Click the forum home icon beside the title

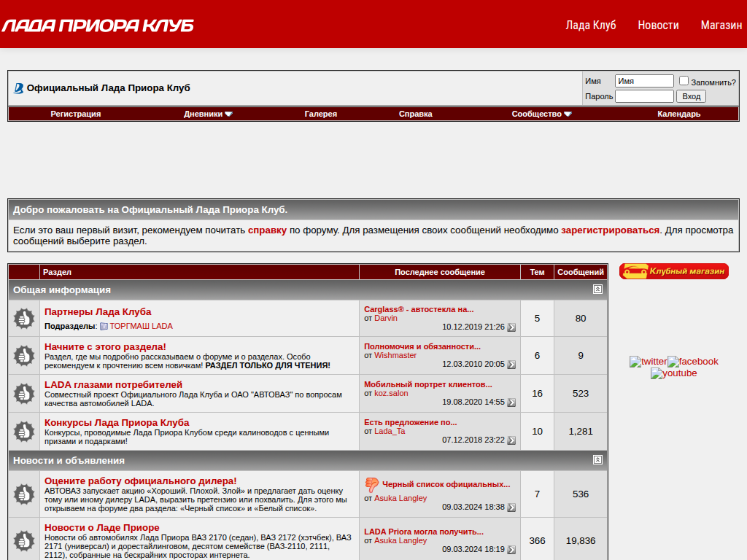[18, 88]
